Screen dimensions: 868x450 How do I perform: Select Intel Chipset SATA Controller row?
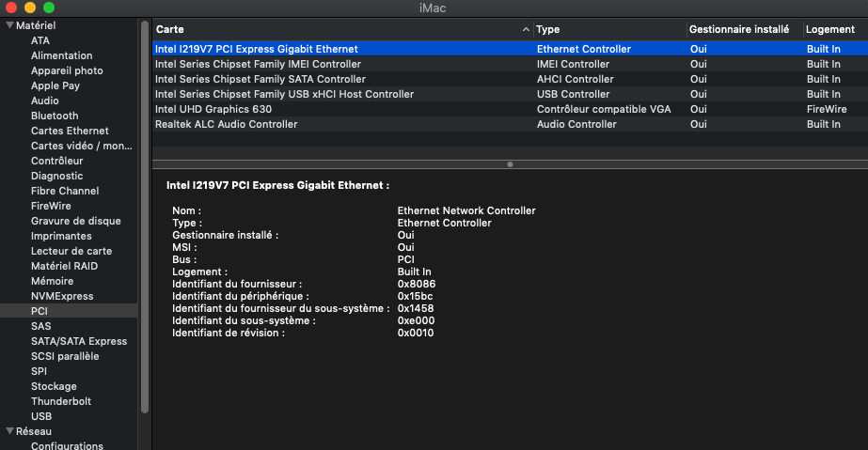(510, 79)
